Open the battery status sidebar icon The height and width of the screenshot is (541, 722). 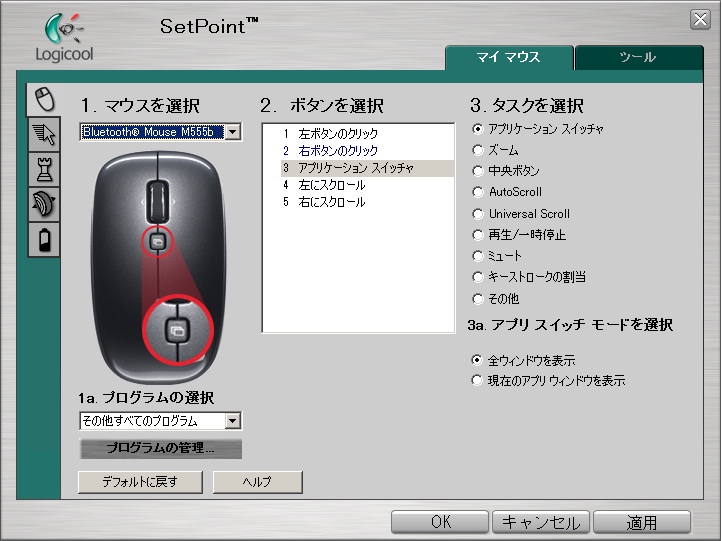click(44, 239)
